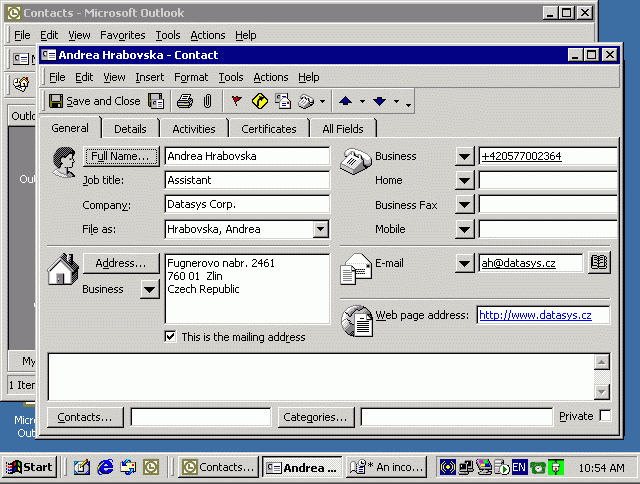Click the Windows Start button

click(29, 467)
